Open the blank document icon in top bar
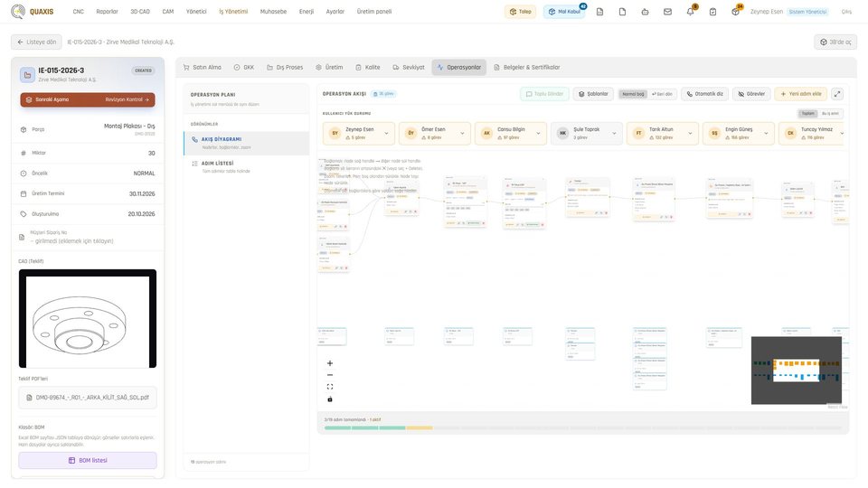868x488 pixels. coord(622,12)
